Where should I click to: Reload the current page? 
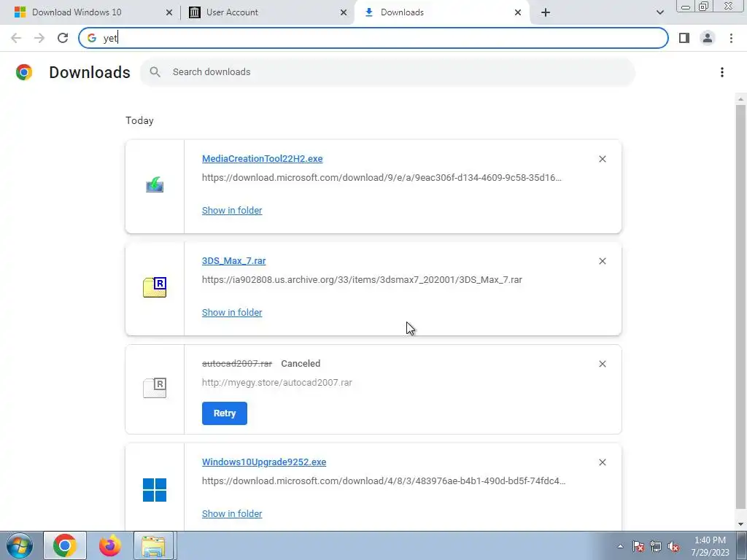tap(63, 38)
